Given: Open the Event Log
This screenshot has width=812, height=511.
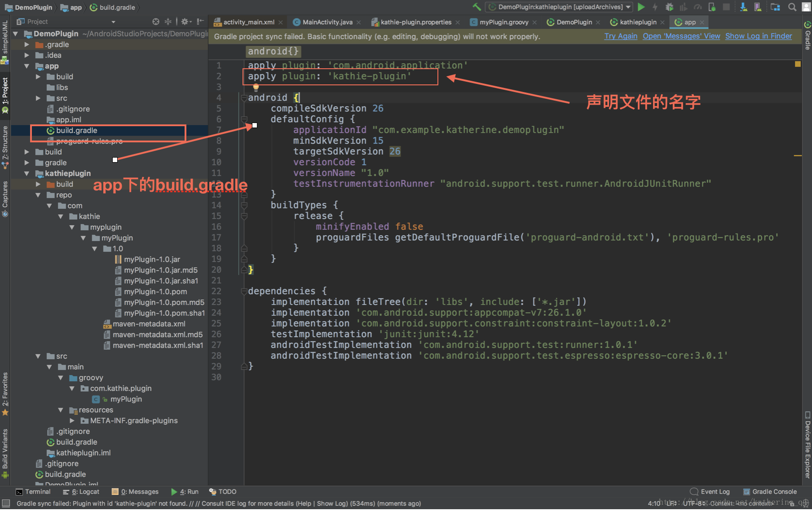Looking at the screenshot, I should [710, 492].
